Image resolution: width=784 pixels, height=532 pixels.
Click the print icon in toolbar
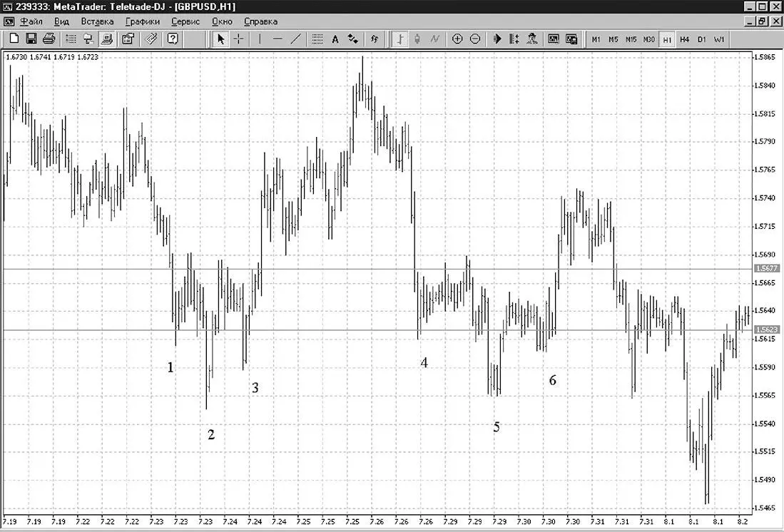49,39
